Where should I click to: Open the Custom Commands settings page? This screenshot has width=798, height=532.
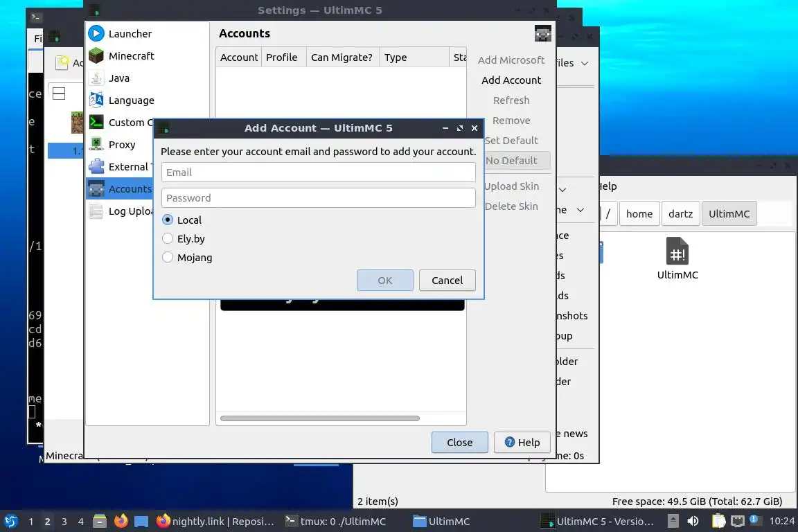[x=120, y=122]
